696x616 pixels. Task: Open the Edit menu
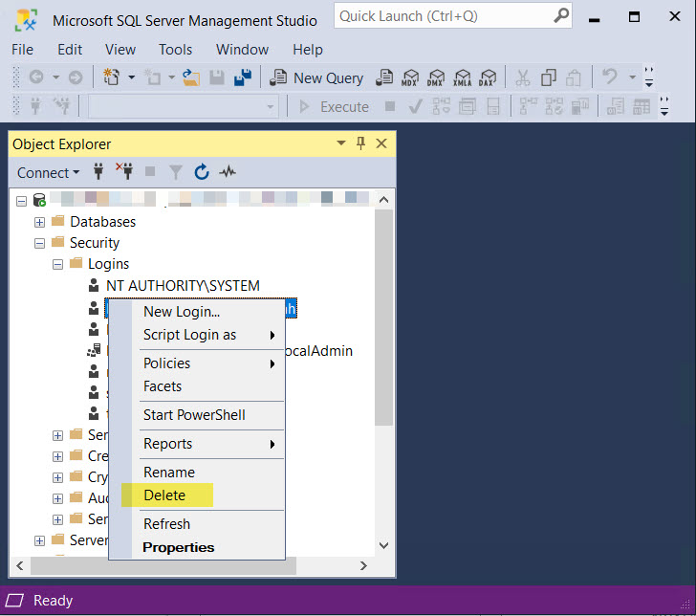pyautogui.click(x=70, y=50)
